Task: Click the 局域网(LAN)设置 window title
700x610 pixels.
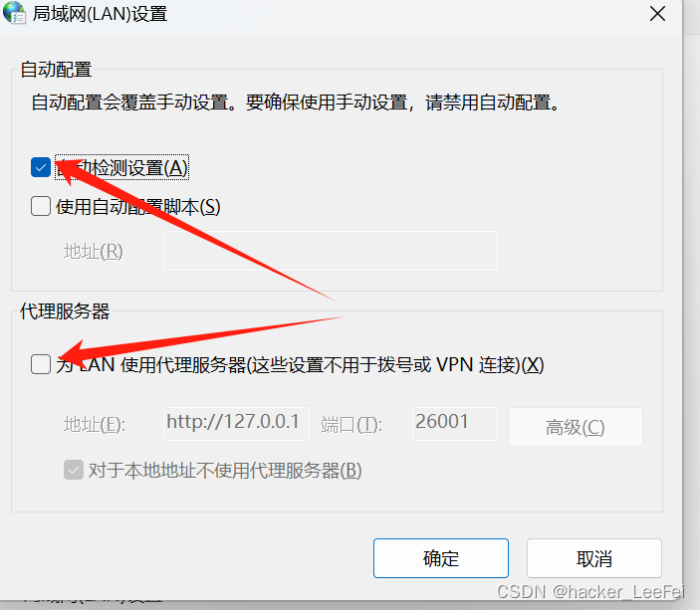Action: [100, 14]
